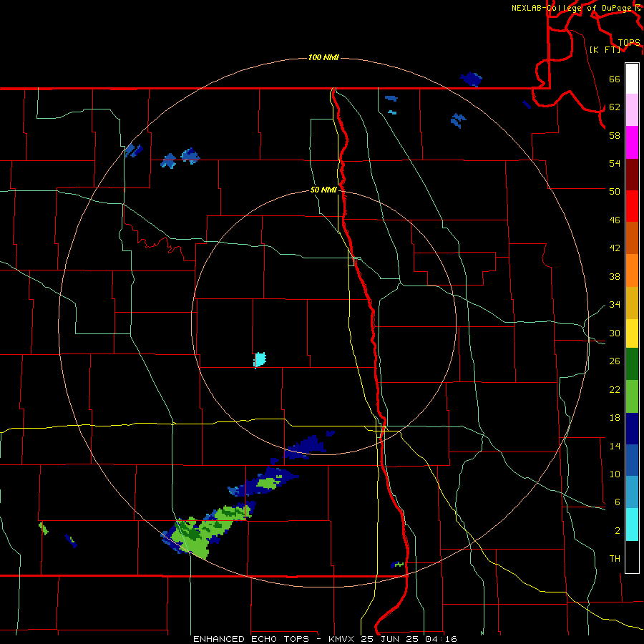The image size is (644, 644).
Task: Click the 62 legend value
Action: [x=615, y=107]
